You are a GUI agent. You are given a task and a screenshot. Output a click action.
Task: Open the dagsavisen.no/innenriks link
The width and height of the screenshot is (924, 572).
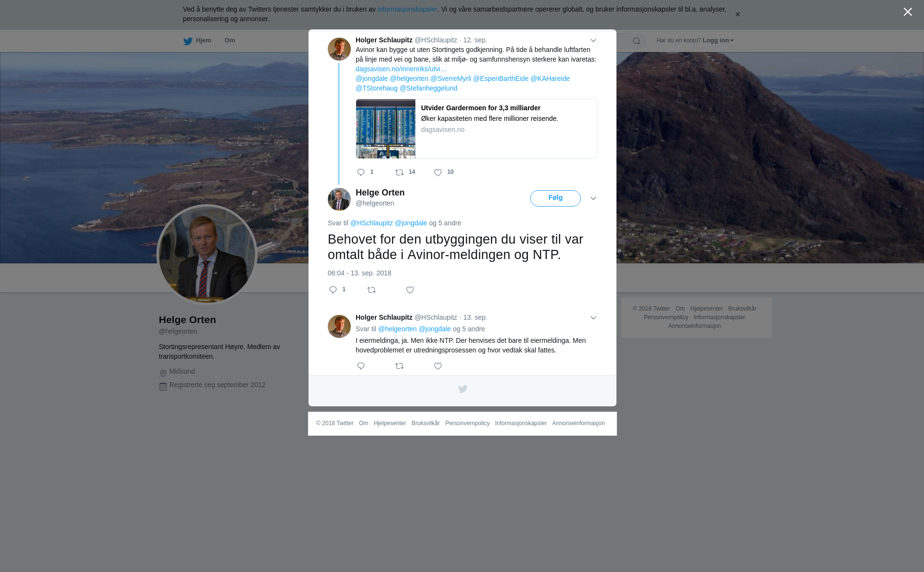pyautogui.click(x=401, y=69)
